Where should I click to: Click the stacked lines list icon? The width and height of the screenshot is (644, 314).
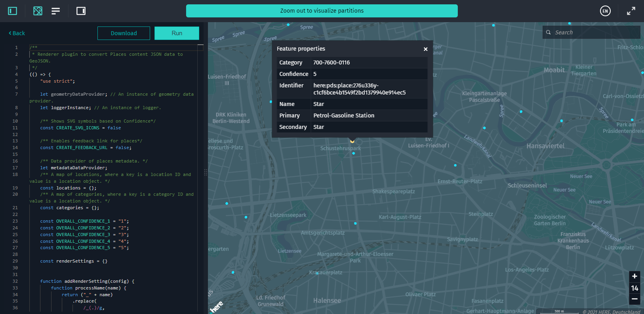[x=56, y=11]
